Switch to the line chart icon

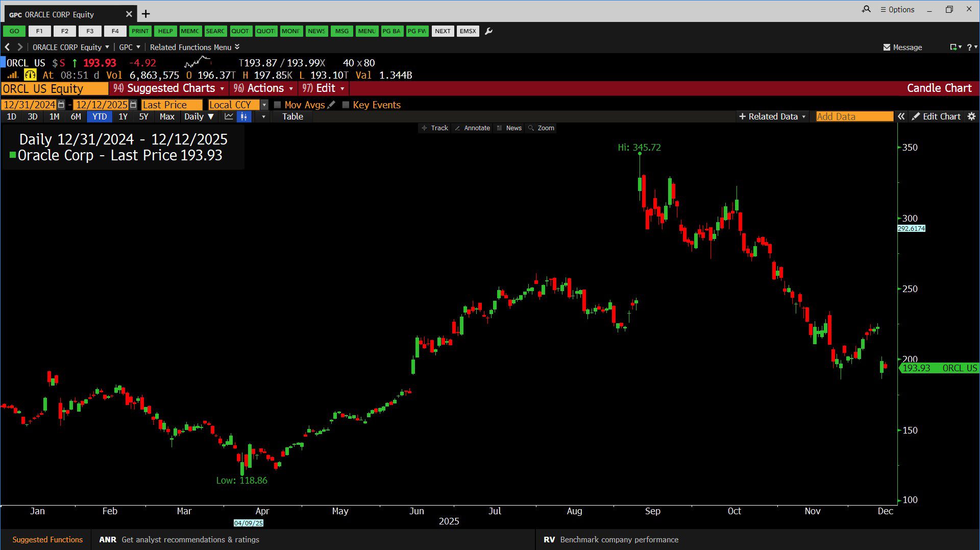tap(229, 116)
